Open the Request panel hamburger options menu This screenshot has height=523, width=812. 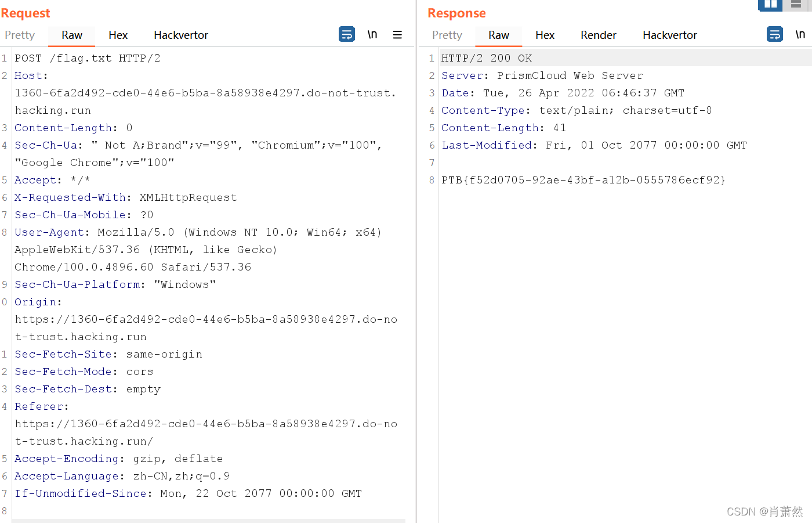coord(397,35)
